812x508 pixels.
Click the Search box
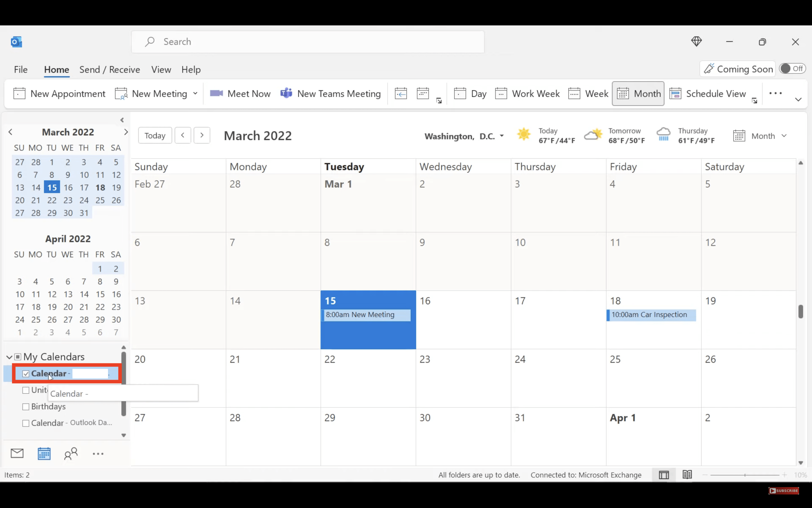coord(308,42)
